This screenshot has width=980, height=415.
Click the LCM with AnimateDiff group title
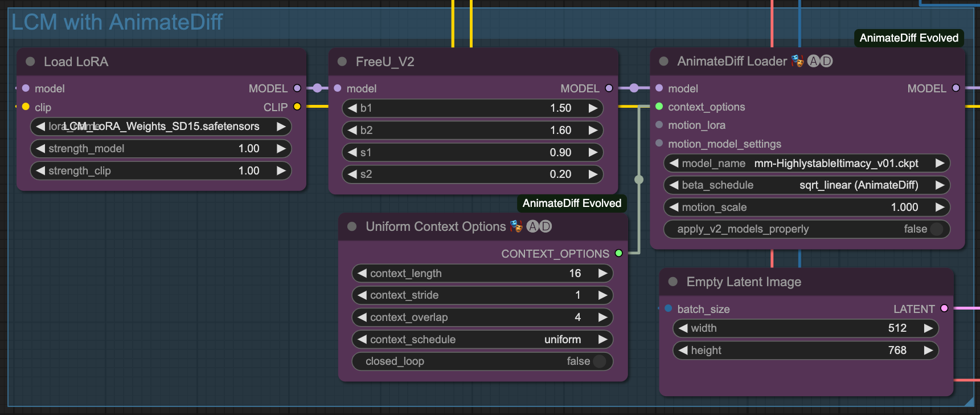click(117, 22)
